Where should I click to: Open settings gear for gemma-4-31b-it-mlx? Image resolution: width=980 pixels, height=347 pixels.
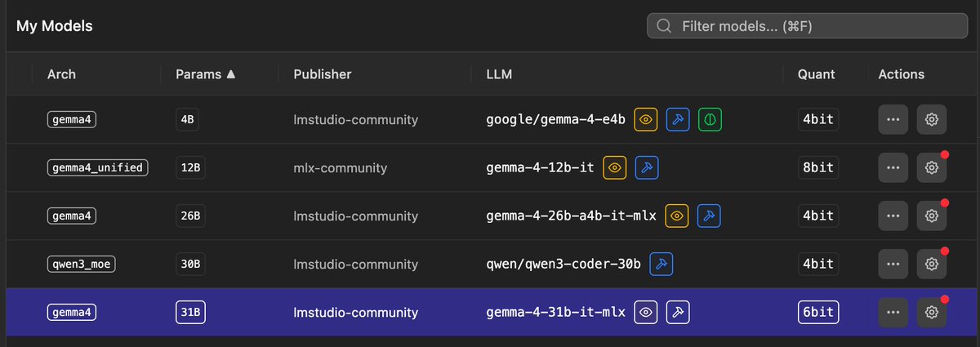coord(931,312)
